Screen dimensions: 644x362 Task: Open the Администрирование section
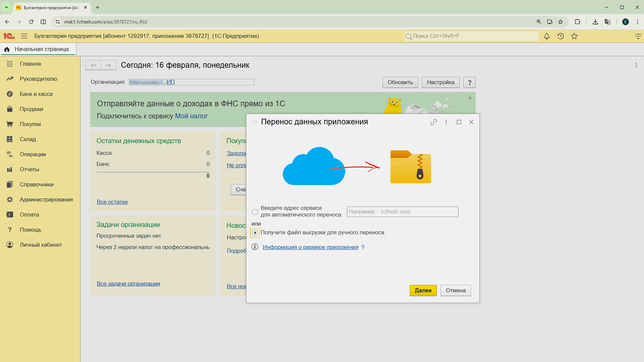point(46,199)
